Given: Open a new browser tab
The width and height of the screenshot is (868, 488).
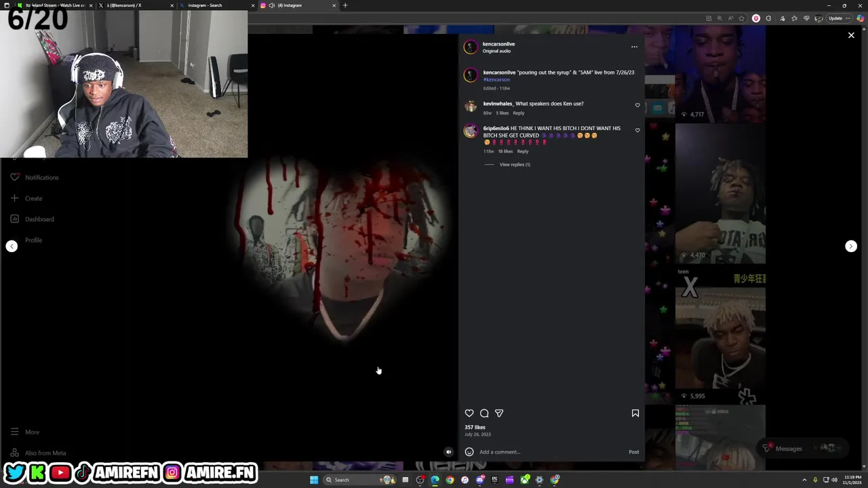Looking at the screenshot, I should 344,5.
